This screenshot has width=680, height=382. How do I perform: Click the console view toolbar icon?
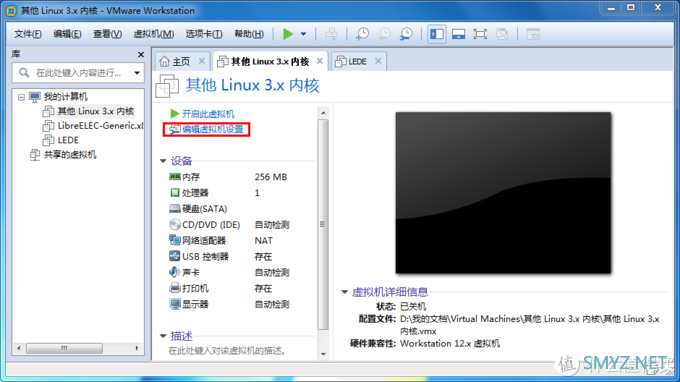click(533, 34)
